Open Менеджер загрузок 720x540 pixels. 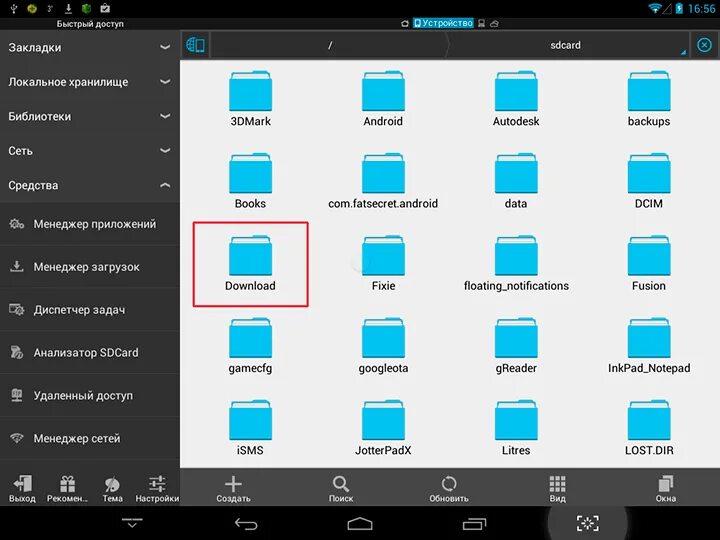click(90, 267)
